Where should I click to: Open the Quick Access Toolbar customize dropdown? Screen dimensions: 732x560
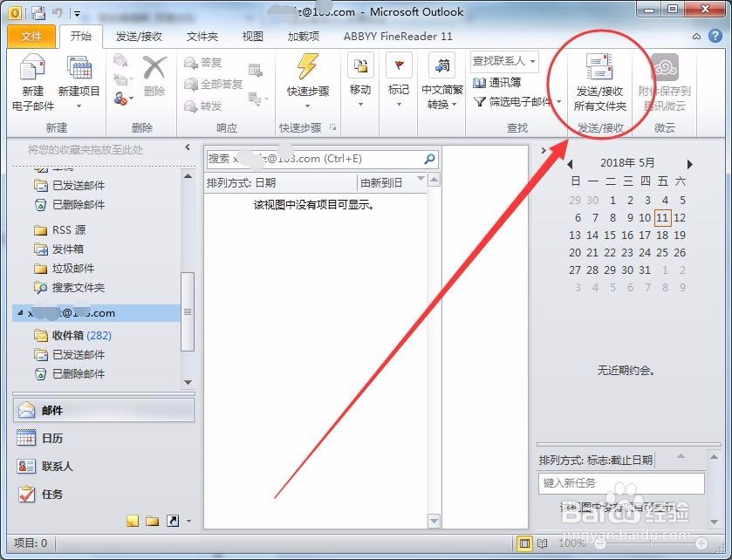(x=77, y=14)
